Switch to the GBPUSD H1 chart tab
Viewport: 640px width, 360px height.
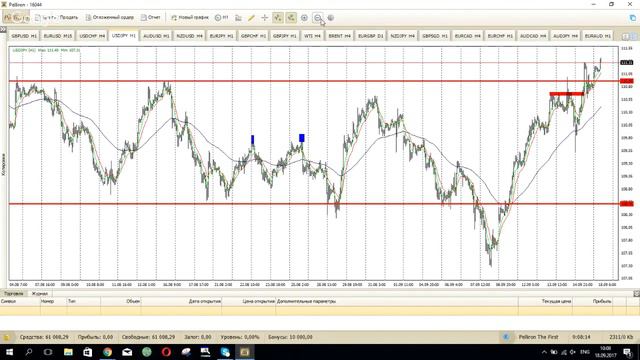24,36
